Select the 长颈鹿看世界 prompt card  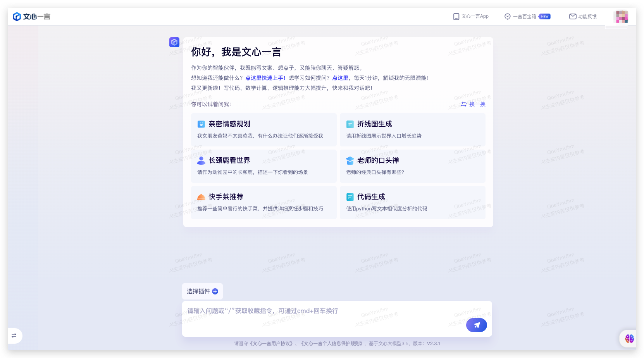[x=264, y=166]
